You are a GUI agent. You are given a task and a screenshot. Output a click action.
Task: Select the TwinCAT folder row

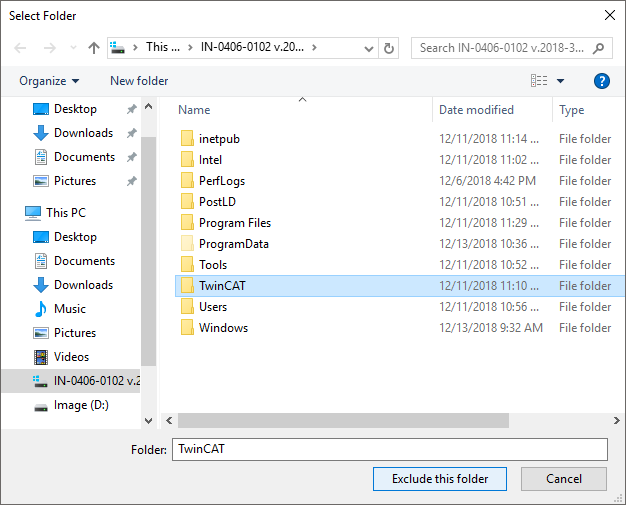point(400,286)
